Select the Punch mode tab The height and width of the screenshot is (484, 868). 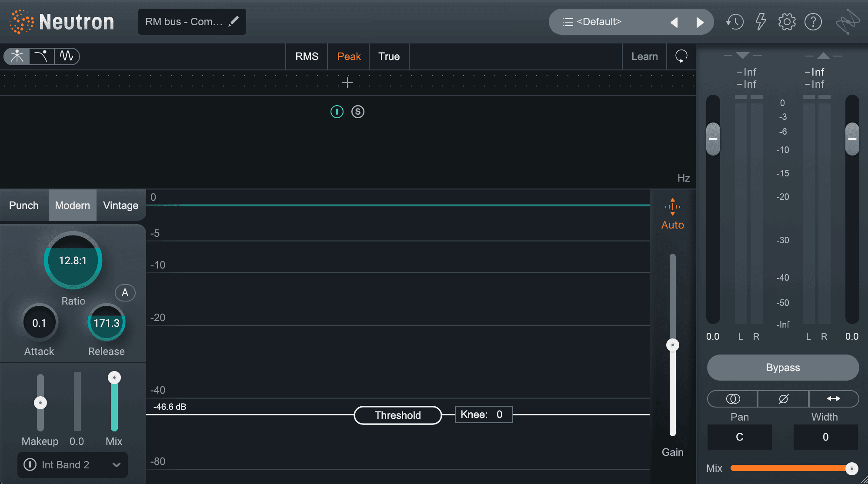click(x=24, y=205)
